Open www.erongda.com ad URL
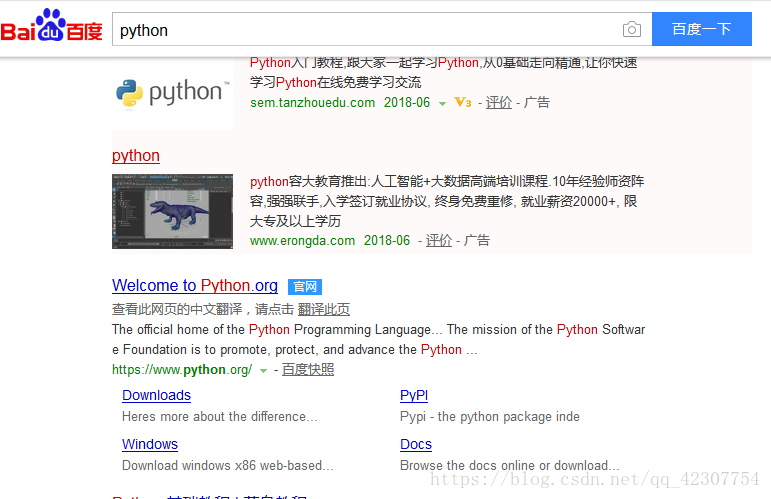 pyautogui.click(x=302, y=241)
